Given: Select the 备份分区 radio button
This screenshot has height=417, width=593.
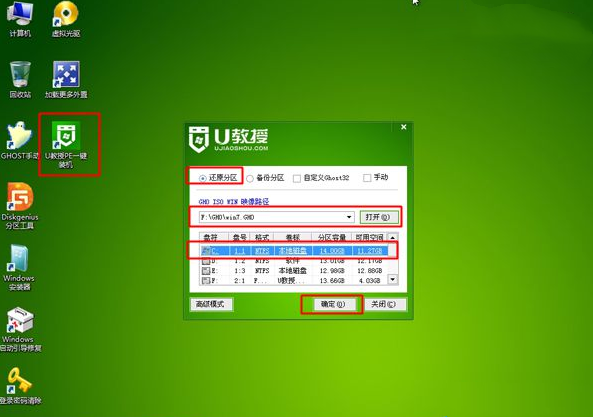Looking at the screenshot, I should (250, 178).
